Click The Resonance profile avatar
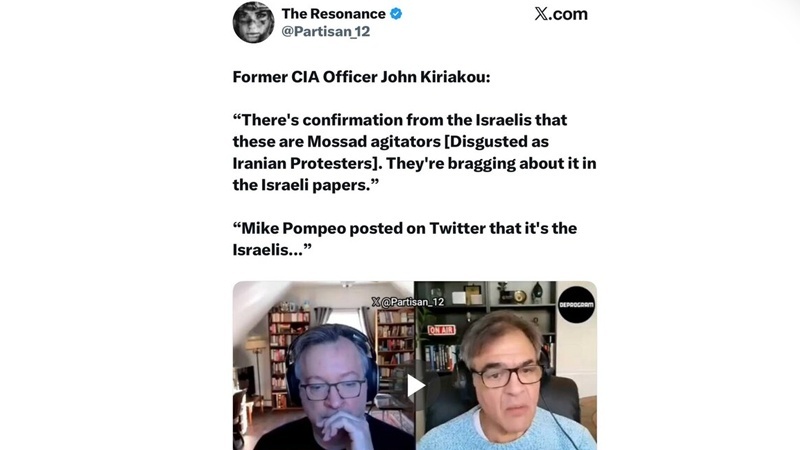The height and width of the screenshot is (450, 800). (x=253, y=22)
